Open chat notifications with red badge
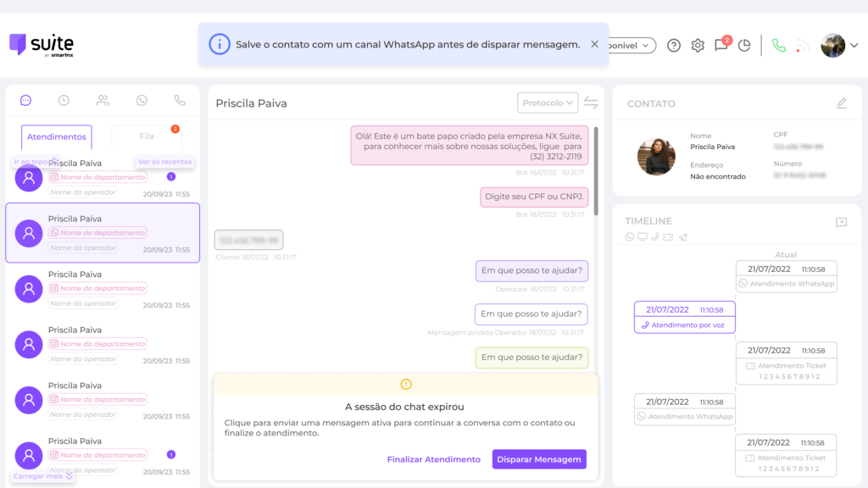This screenshot has width=868, height=488. tap(721, 45)
